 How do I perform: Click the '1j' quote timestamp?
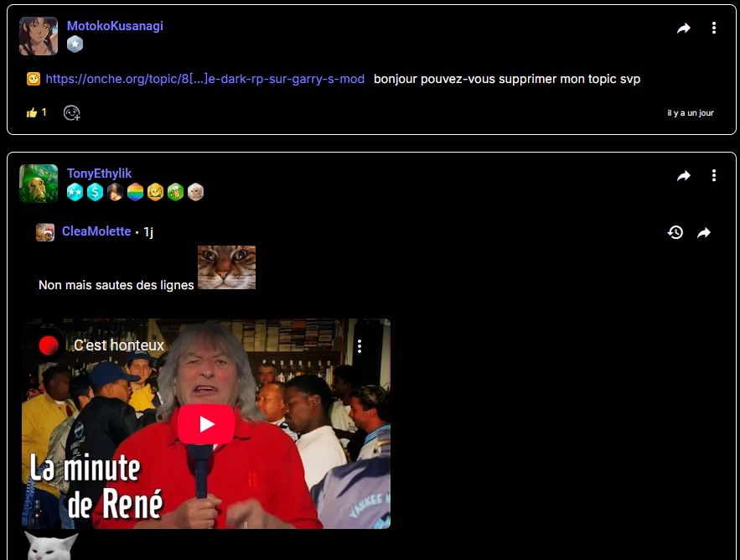pyautogui.click(x=148, y=232)
